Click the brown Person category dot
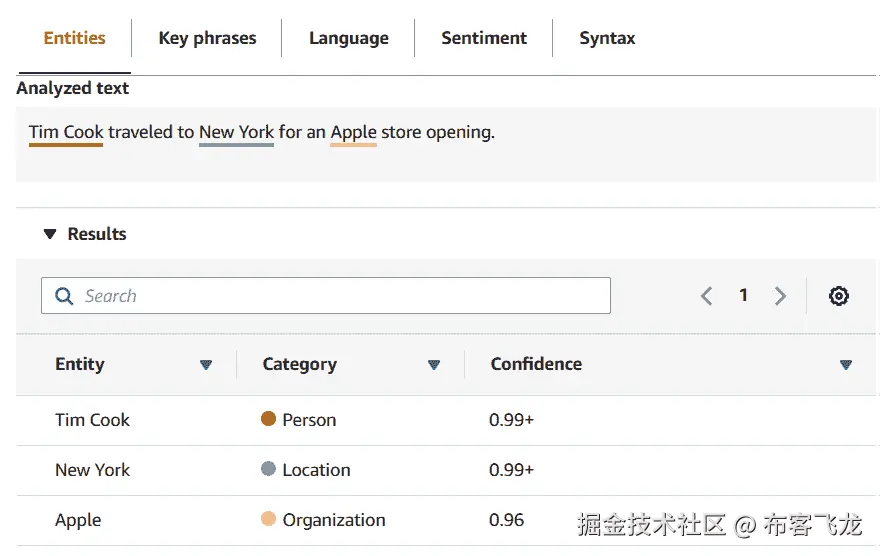 [268, 419]
